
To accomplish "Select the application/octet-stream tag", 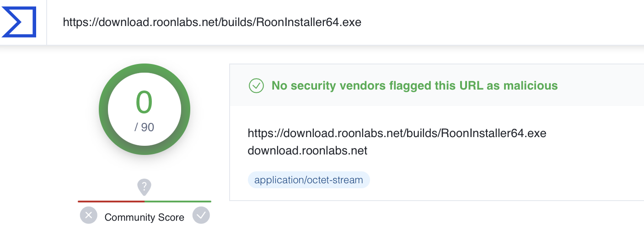I will coord(309,180).
